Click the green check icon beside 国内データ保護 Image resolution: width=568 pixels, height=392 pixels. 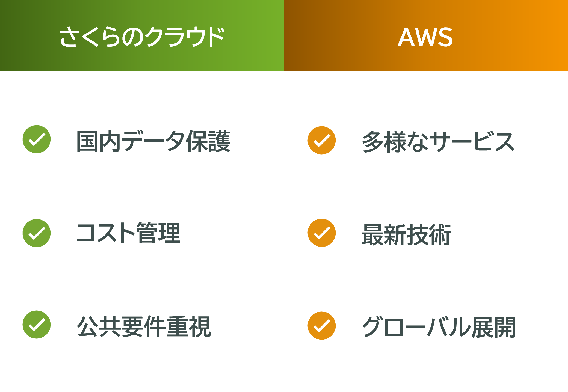tap(37, 139)
